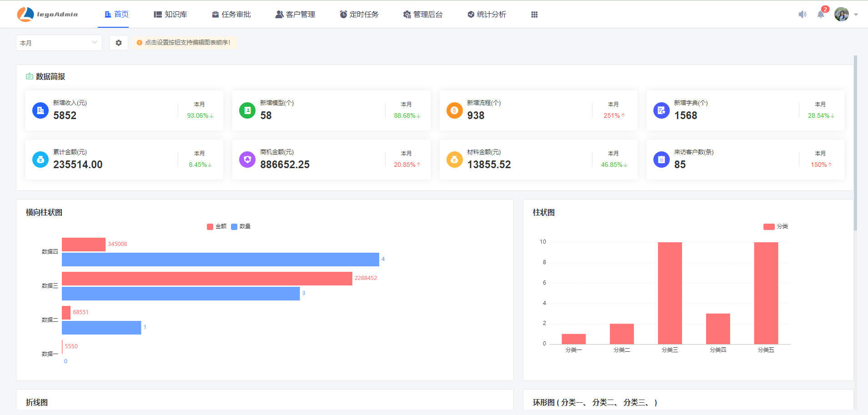Click the 13855.52 material amount
868x415 pixels.
[489, 165]
